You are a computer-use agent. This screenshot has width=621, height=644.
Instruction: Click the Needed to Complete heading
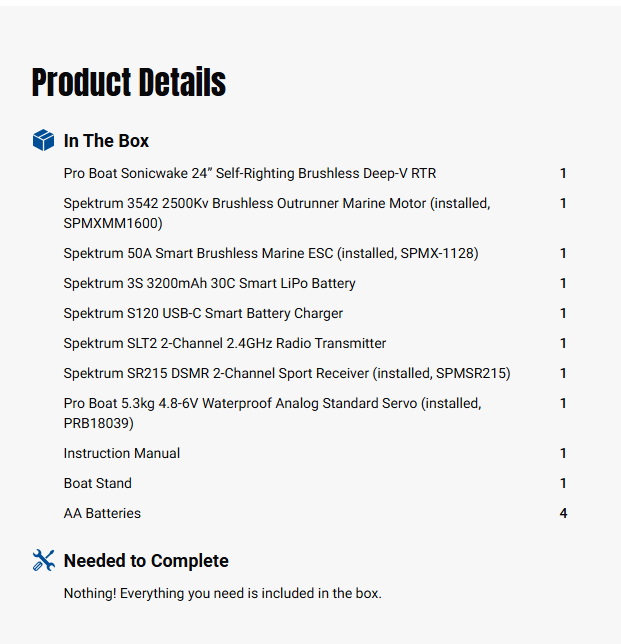(x=146, y=561)
